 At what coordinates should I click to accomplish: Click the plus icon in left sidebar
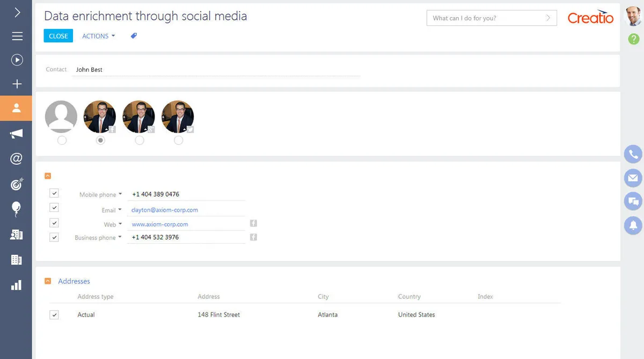click(x=17, y=84)
